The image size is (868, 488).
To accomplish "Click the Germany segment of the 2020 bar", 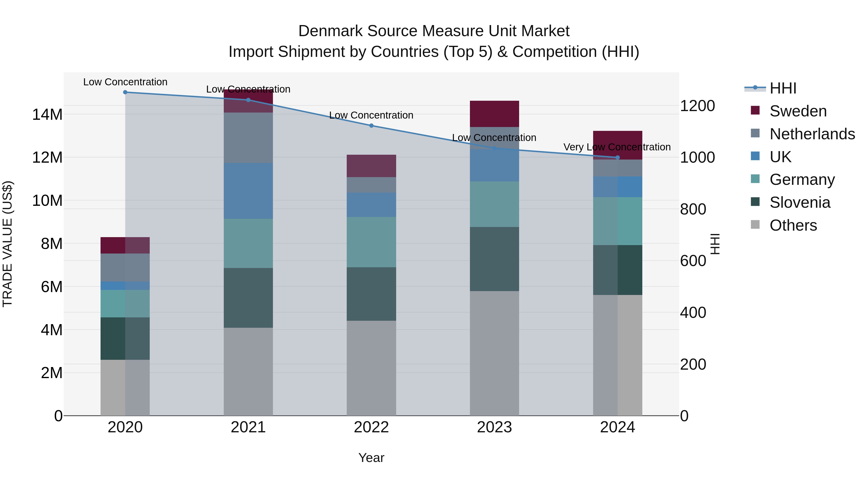I will (125, 304).
